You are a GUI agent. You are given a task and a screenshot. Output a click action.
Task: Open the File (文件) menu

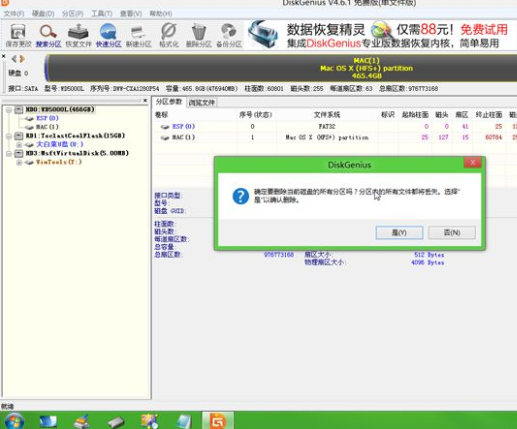click(x=14, y=14)
